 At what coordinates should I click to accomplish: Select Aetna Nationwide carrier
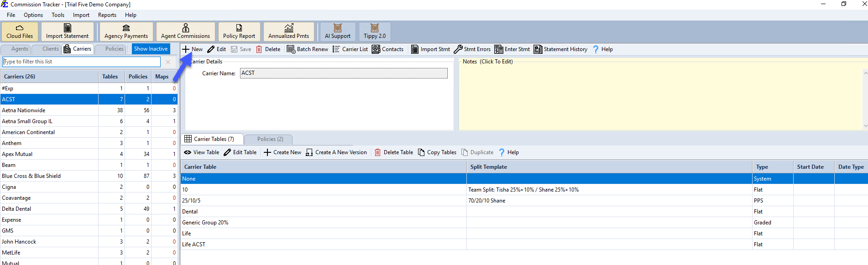coord(89,110)
